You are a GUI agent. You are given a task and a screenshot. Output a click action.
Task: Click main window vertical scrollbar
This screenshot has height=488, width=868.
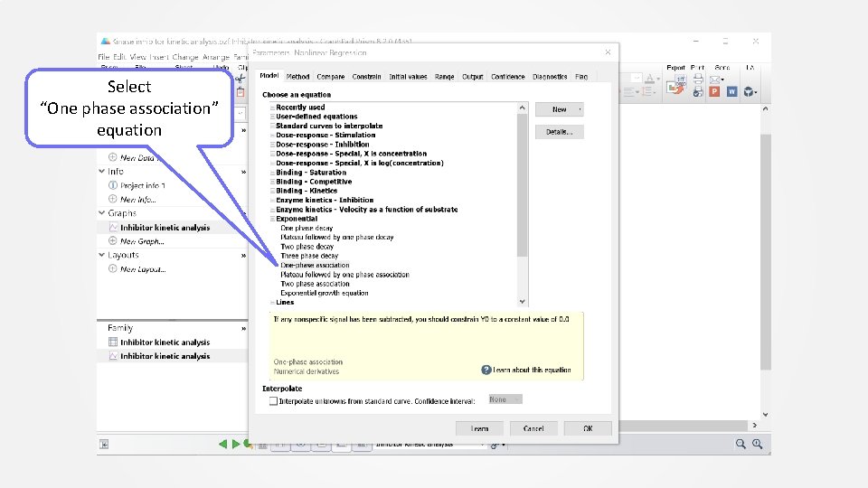tap(765, 252)
